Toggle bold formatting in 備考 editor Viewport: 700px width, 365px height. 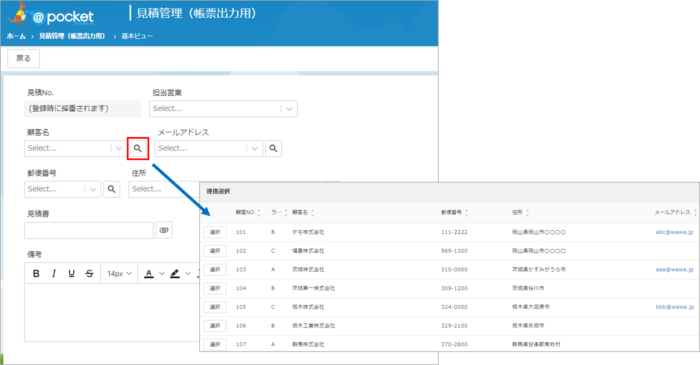coord(36,274)
